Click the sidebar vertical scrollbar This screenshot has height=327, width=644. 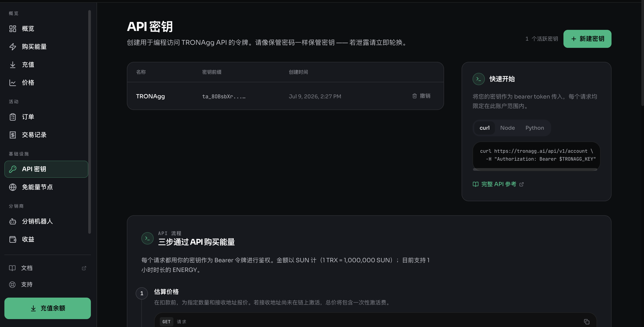coord(89,122)
